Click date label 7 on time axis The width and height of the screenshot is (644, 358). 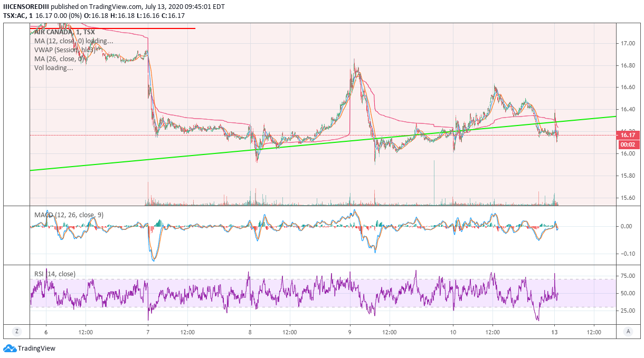click(x=148, y=332)
